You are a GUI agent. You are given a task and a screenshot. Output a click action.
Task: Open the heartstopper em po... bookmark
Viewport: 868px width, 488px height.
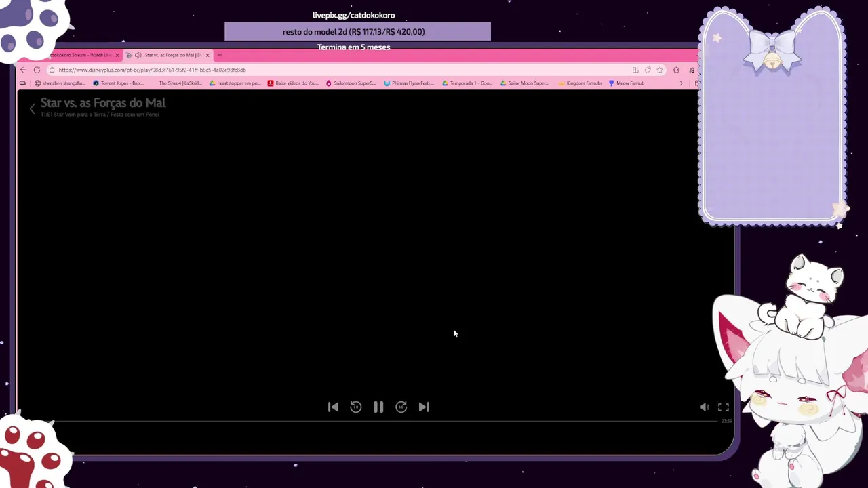pyautogui.click(x=235, y=83)
